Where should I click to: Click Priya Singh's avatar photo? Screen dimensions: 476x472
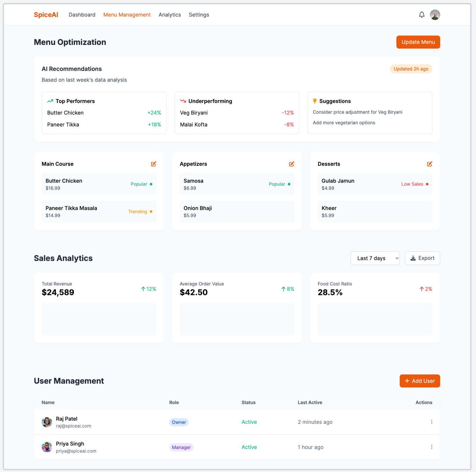[x=47, y=447]
